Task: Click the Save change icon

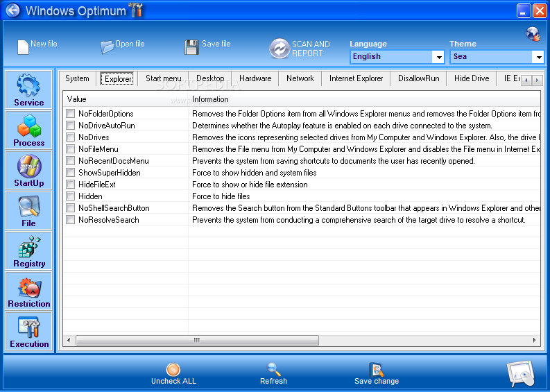Action: click(x=377, y=369)
